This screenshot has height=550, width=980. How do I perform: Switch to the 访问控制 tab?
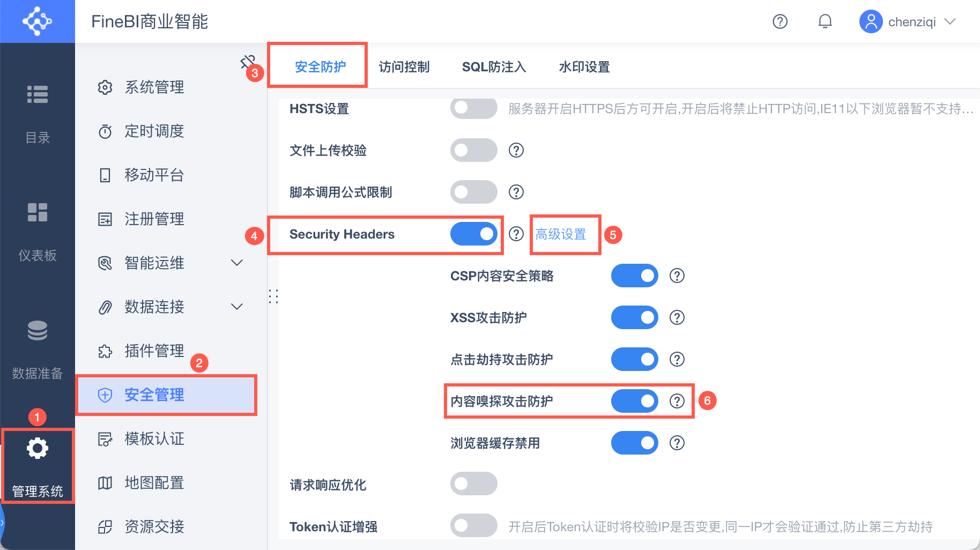tap(404, 67)
